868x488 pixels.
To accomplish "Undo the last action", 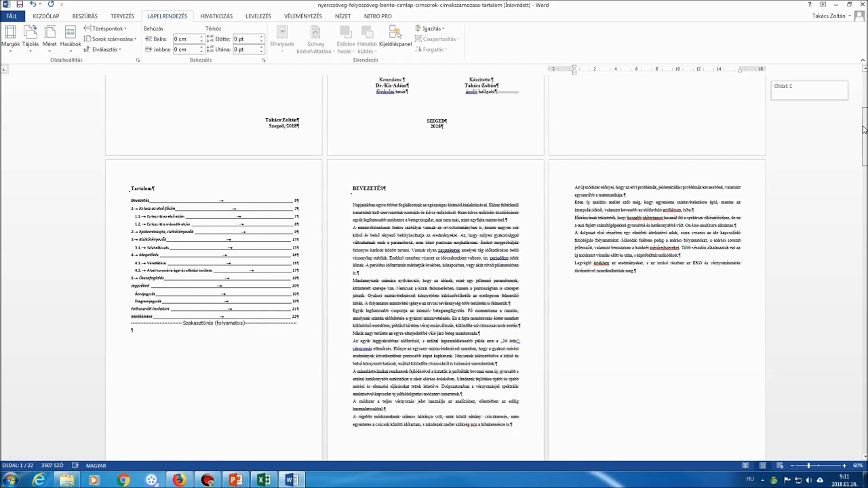I will [33, 5].
